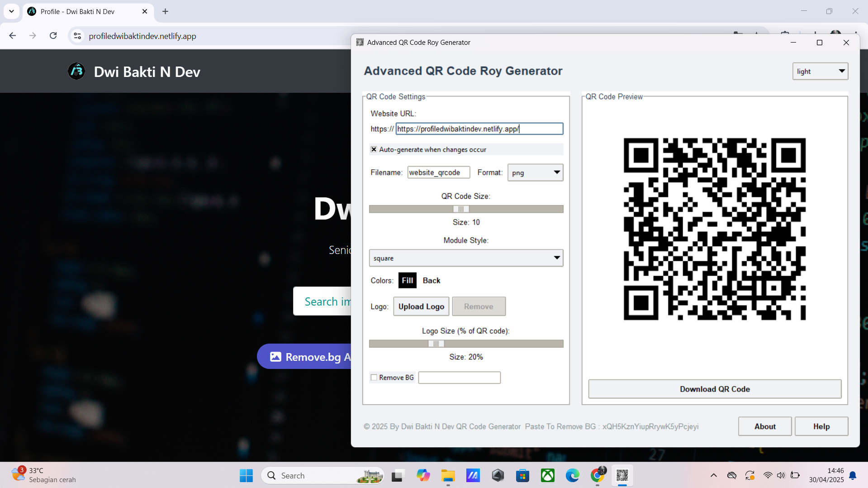Click the Copilot taskbar icon

[423, 475]
